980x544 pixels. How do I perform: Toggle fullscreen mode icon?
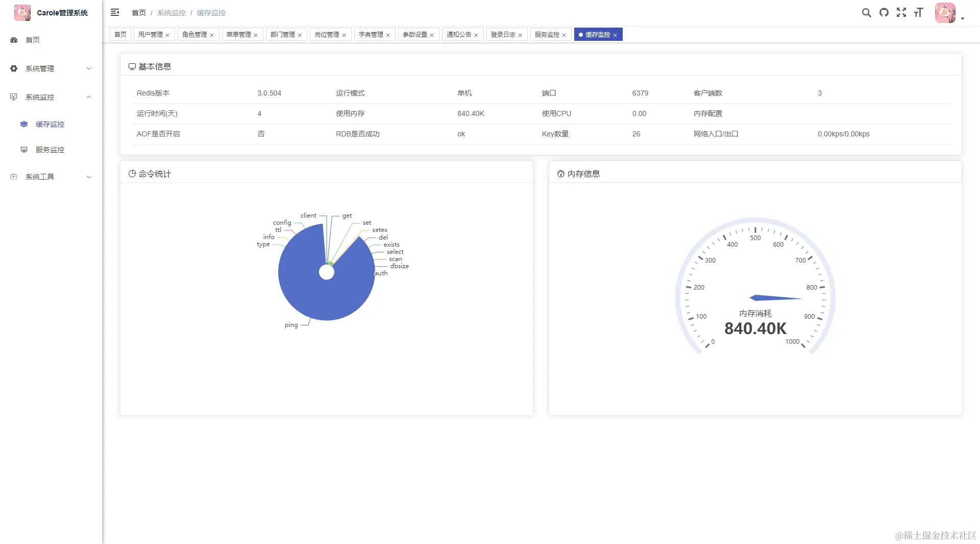(x=901, y=13)
